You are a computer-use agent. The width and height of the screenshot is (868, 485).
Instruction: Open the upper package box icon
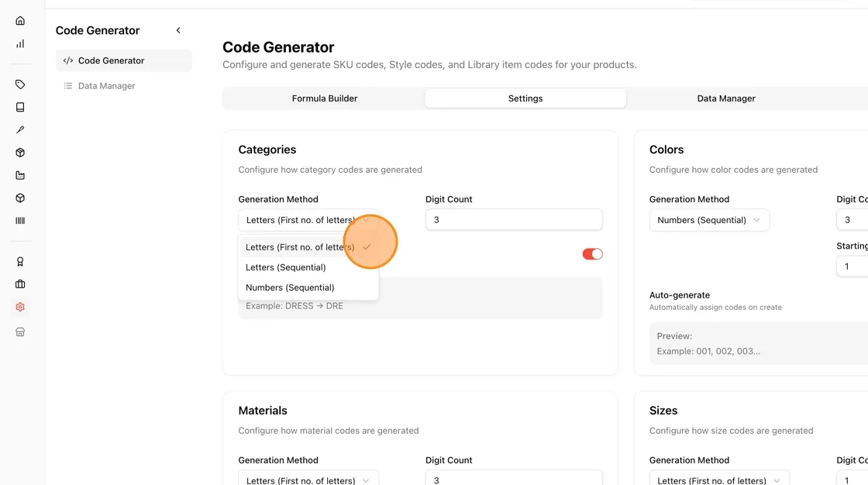(x=20, y=153)
